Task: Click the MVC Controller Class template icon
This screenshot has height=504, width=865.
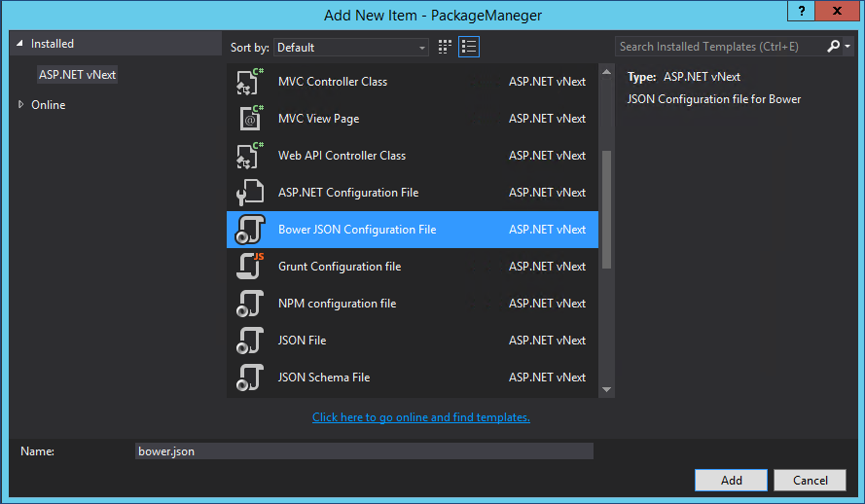Action: pyautogui.click(x=250, y=82)
